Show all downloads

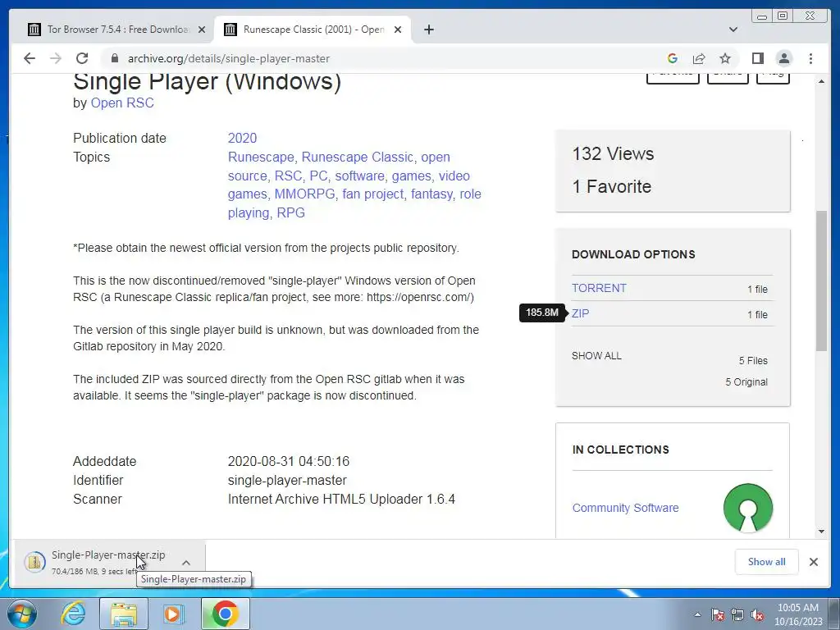(767, 561)
